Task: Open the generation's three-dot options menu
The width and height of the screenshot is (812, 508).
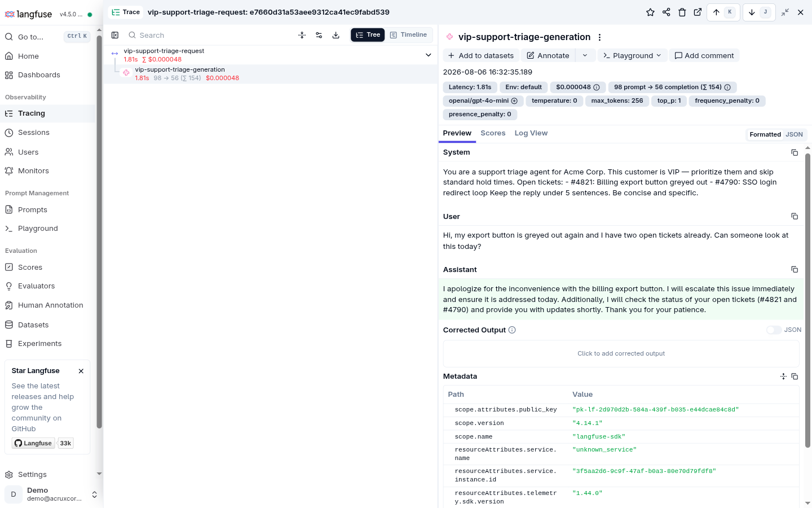Action: tap(599, 37)
